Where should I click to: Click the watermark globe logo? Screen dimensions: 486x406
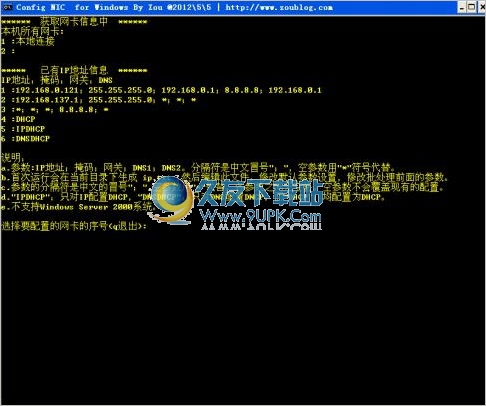(x=171, y=199)
